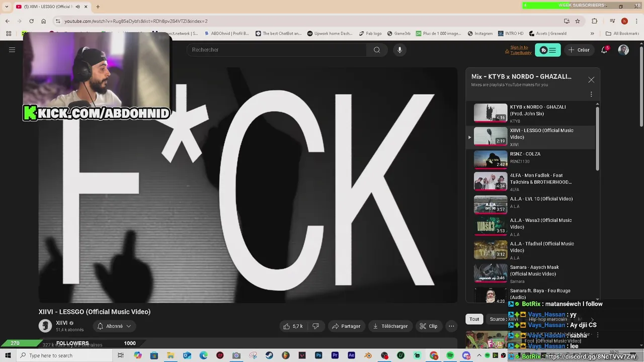Open a new browser tab
This screenshot has width=644, height=362.
[98, 7]
